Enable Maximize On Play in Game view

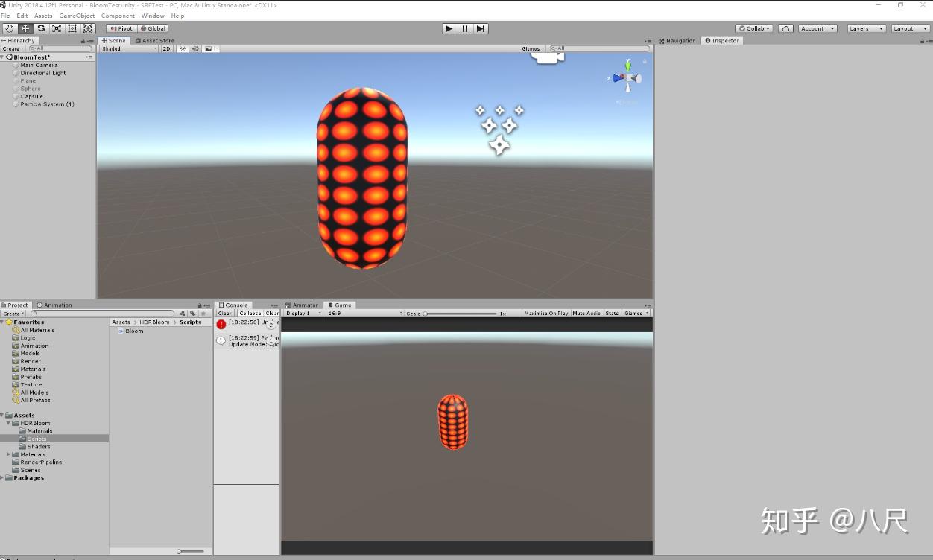pyautogui.click(x=545, y=313)
